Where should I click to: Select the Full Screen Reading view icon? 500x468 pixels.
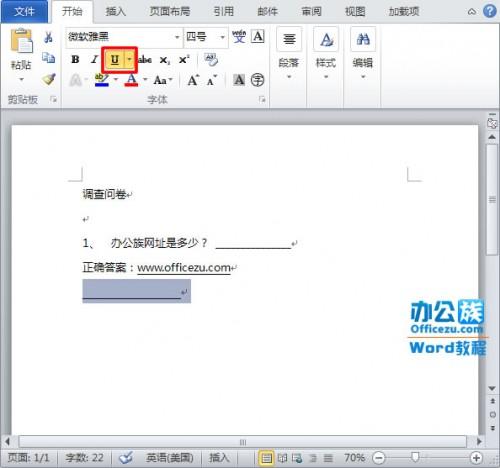tap(282, 458)
